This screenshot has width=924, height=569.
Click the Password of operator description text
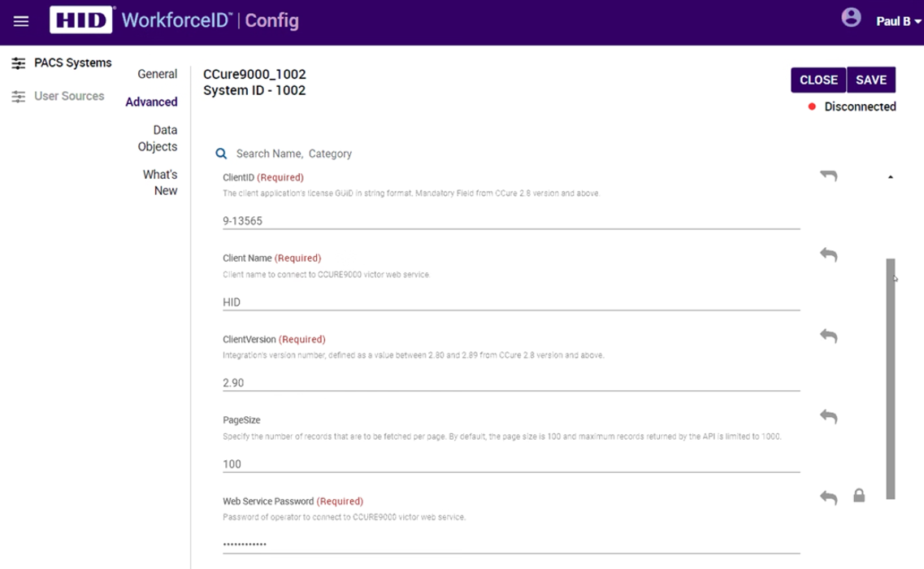(x=344, y=517)
